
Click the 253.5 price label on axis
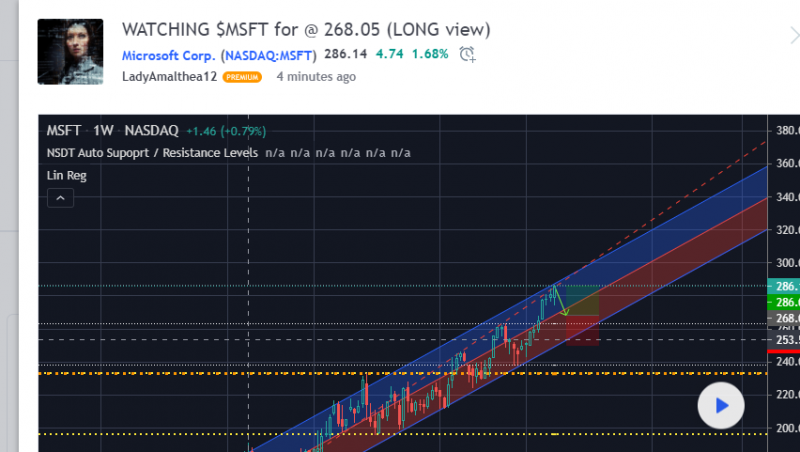[x=783, y=340]
